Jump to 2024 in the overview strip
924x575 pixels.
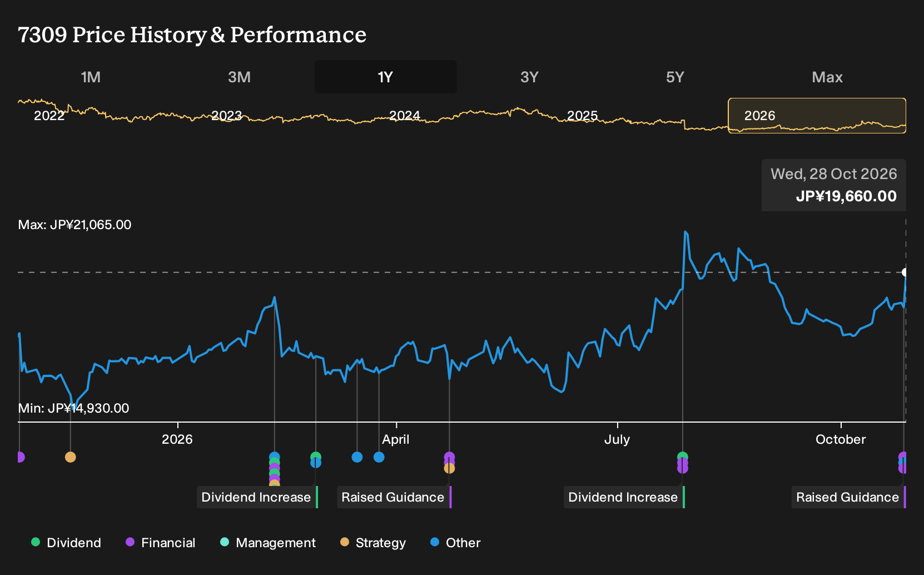click(404, 116)
